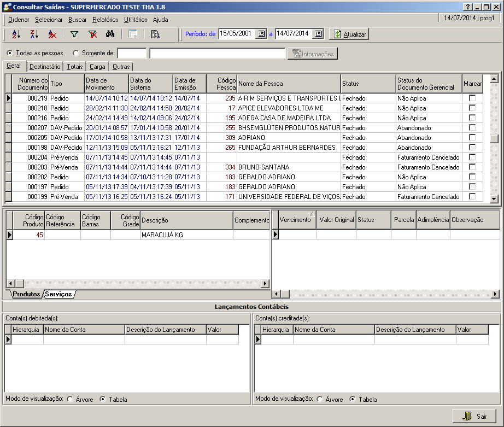Open calendar picker for start date 15/05/2001
This screenshot has height=427, width=504.
pyautogui.click(x=261, y=34)
